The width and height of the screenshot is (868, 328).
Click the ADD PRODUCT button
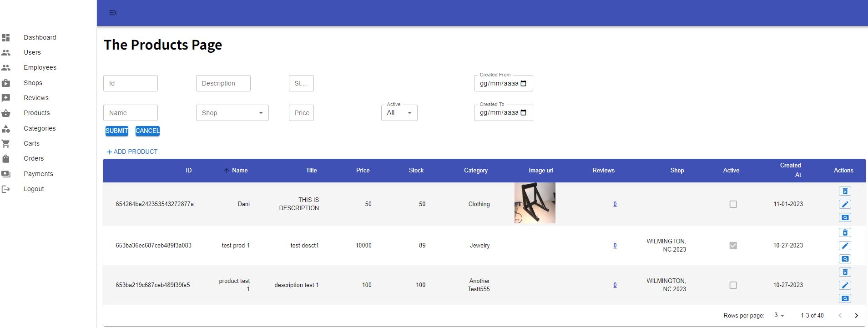tap(132, 151)
